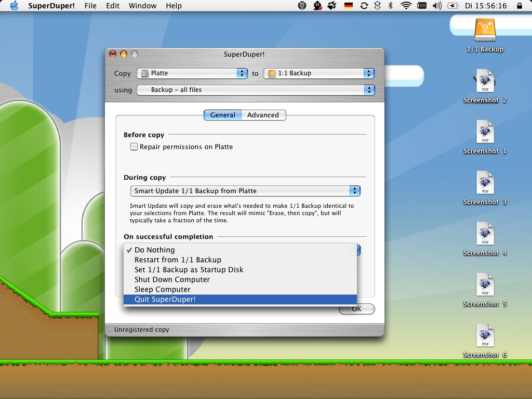Click the round dark globe menu bar icon

click(x=302, y=6)
